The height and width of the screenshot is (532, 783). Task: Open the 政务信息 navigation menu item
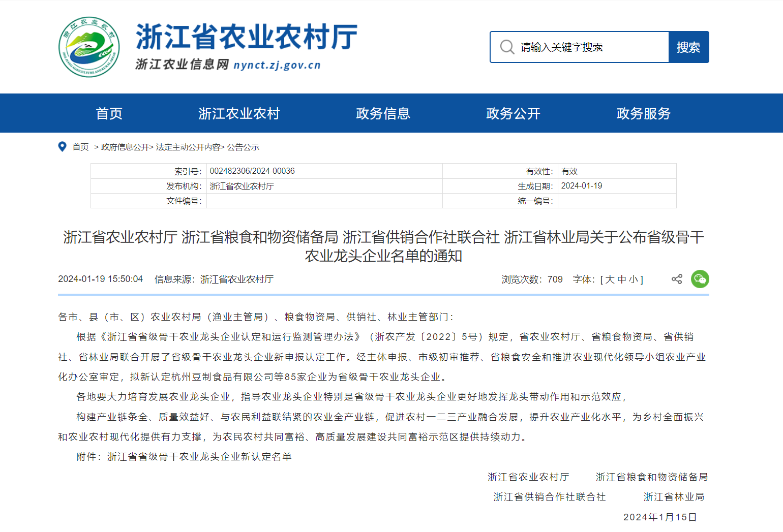pos(383,113)
